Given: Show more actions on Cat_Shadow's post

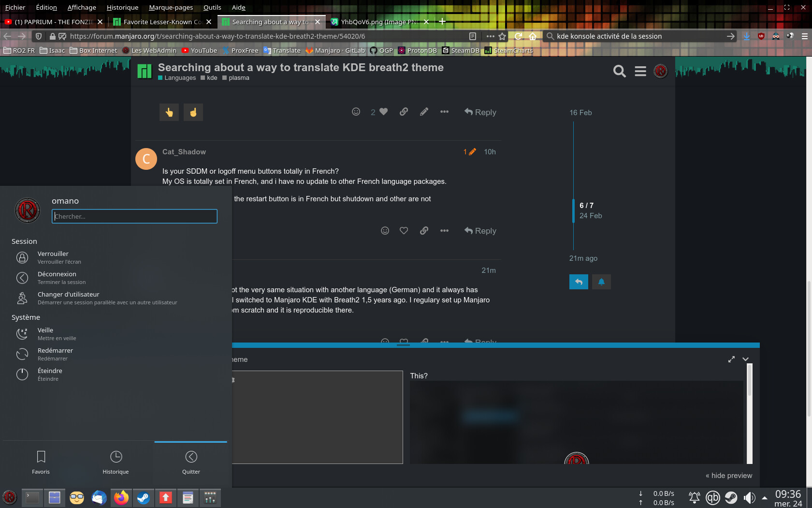Looking at the screenshot, I should (444, 231).
